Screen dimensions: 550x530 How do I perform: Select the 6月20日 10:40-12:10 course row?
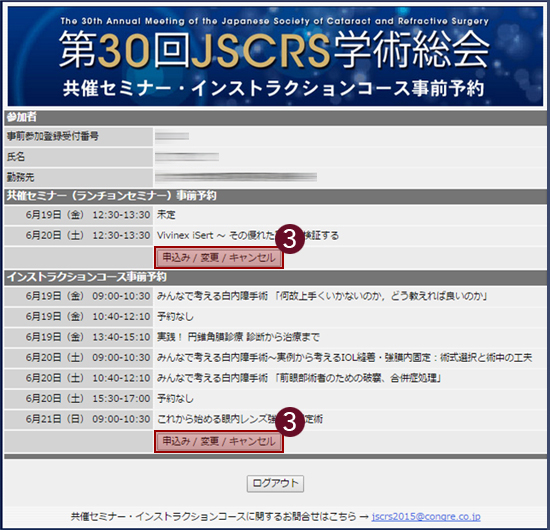[x=275, y=378]
